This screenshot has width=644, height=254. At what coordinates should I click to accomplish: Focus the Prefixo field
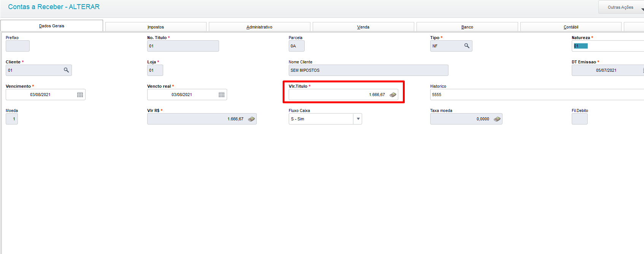tap(17, 46)
